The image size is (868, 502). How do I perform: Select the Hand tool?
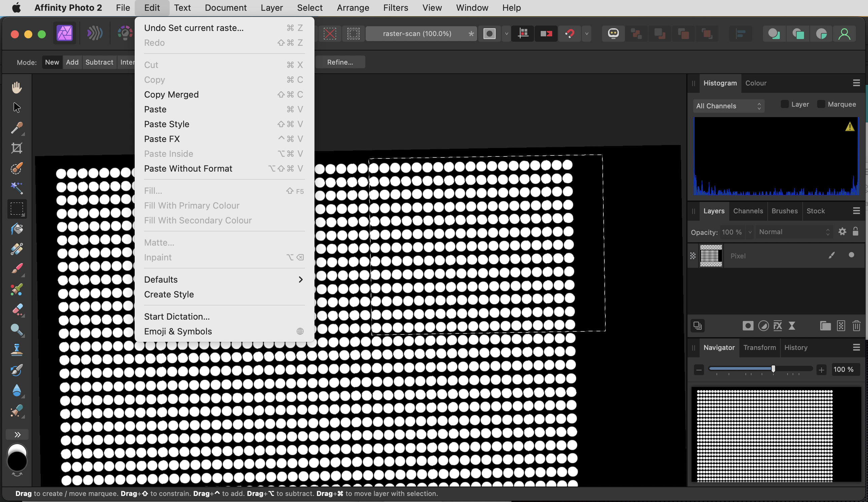(x=17, y=87)
